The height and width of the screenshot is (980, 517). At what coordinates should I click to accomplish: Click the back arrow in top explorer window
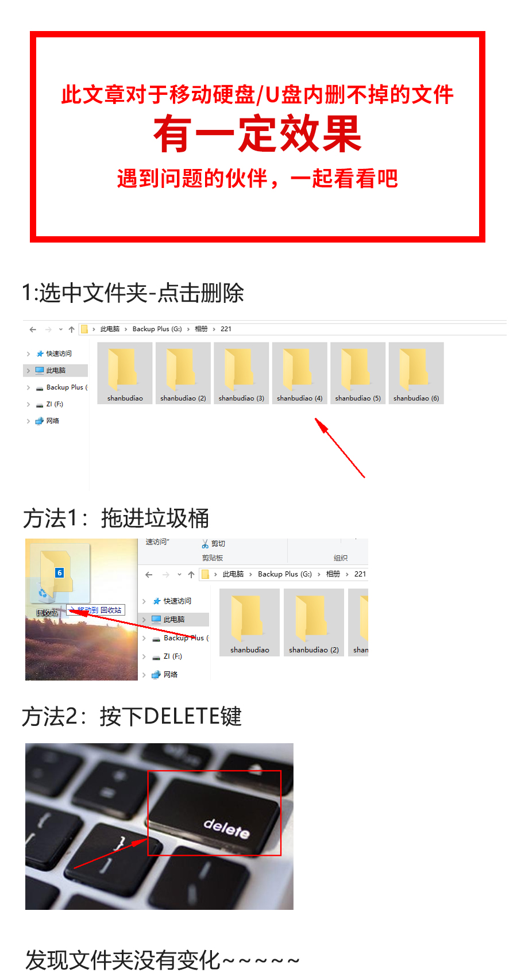pyautogui.click(x=33, y=329)
